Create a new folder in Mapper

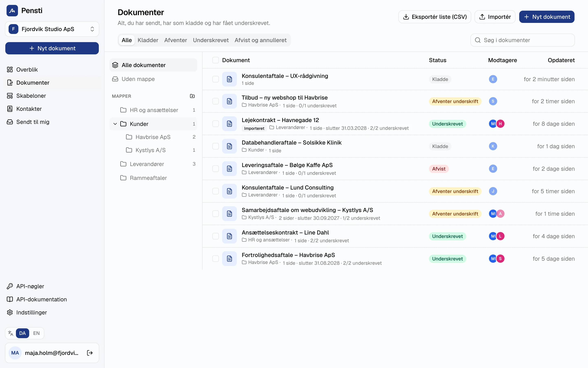(192, 96)
